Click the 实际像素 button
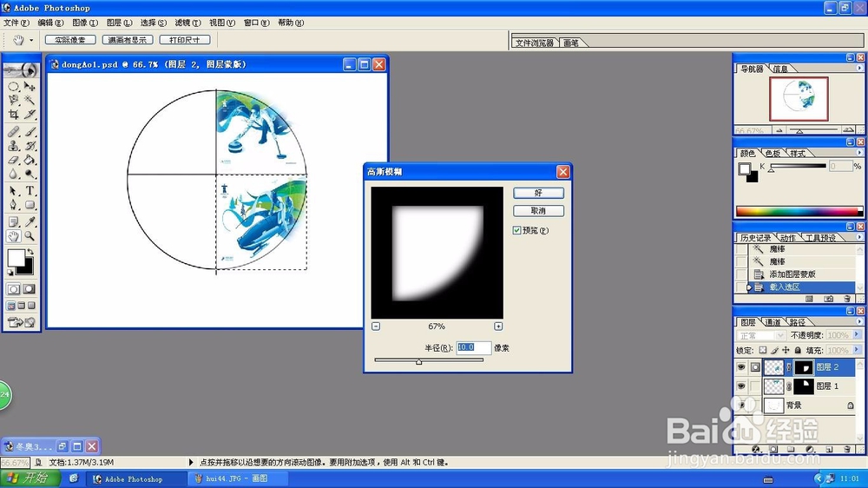Viewport: 868px width, 488px height. 70,40
